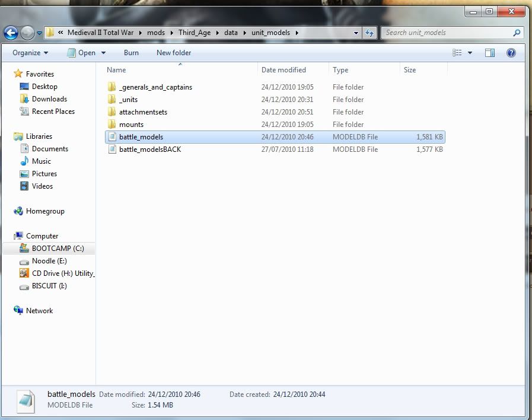532x420 pixels.
Task: Click the Back navigation arrow button
Action: coord(11,33)
